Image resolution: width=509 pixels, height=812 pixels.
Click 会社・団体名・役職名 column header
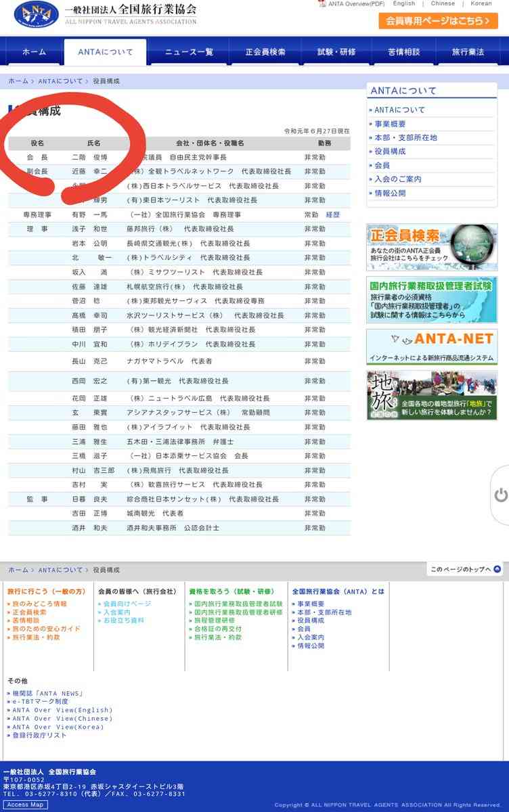(x=210, y=143)
